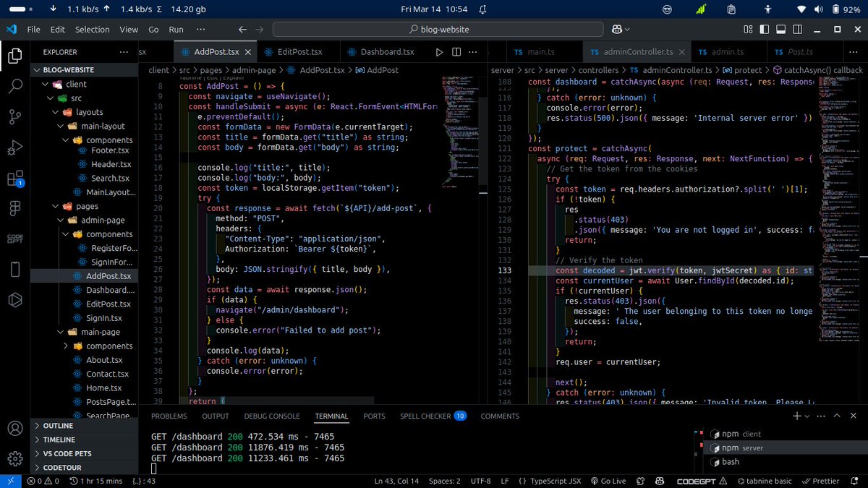
Task: Switch to the DEBUG CONSOLE tab
Action: pos(272,416)
